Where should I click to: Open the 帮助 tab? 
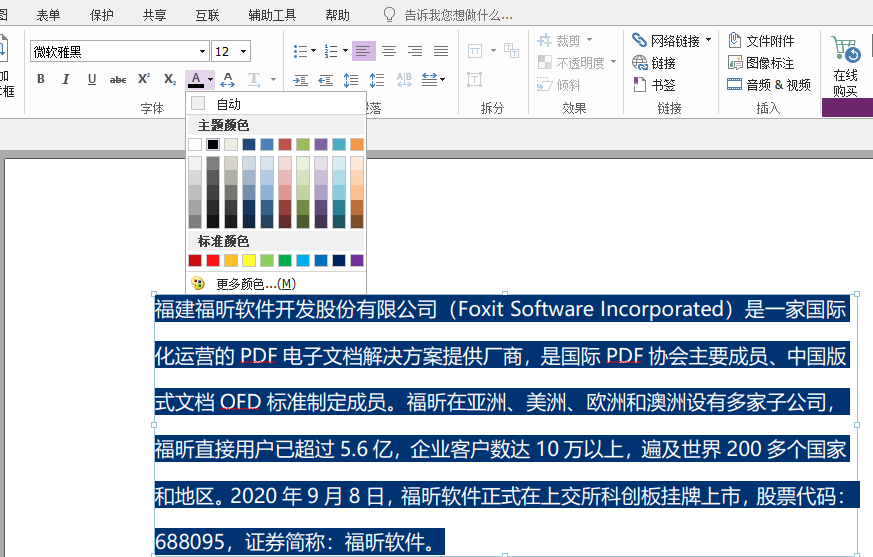coord(337,15)
